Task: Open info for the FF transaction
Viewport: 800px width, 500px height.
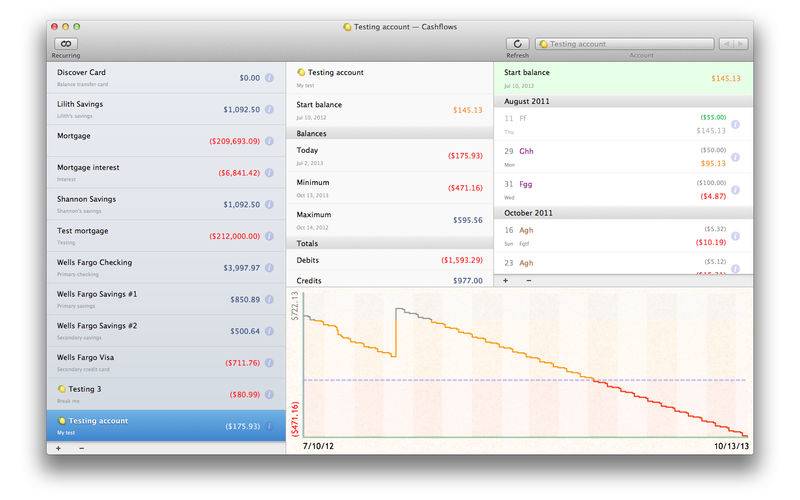Action: [x=735, y=124]
